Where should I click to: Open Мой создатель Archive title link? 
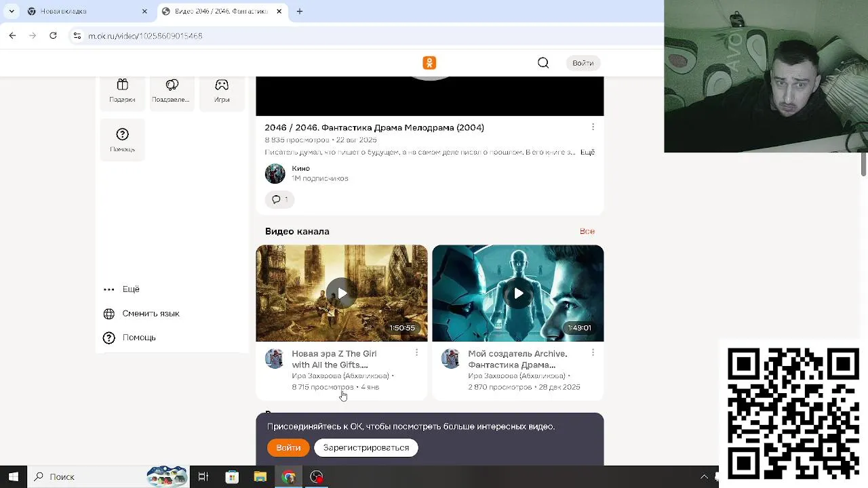point(517,359)
